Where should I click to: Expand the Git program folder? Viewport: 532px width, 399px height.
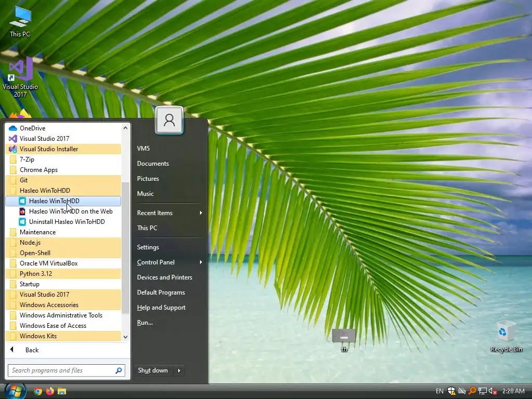(x=63, y=180)
